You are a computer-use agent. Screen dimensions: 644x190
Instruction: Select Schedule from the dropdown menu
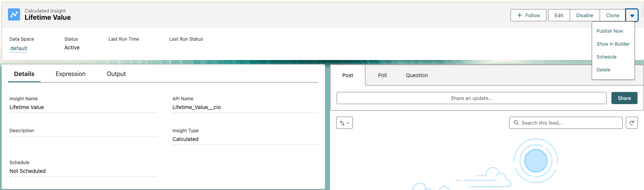coord(606,57)
